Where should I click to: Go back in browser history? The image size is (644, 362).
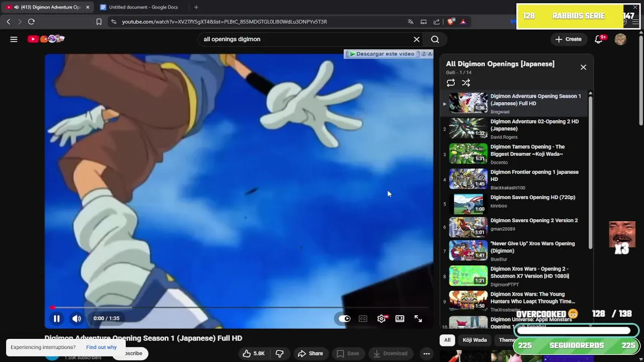point(8,22)
